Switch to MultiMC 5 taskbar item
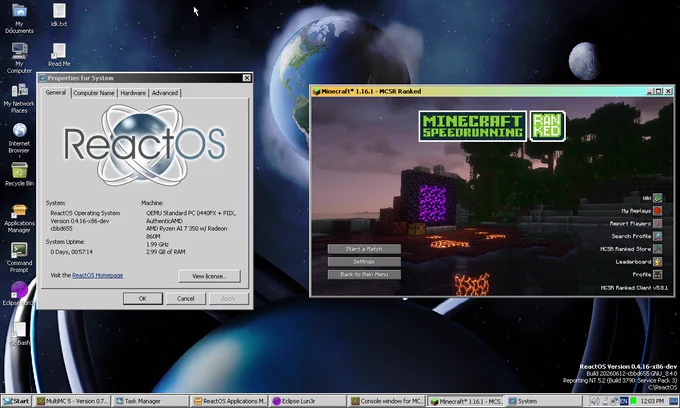Screen dimensions: 680x408 72,401
